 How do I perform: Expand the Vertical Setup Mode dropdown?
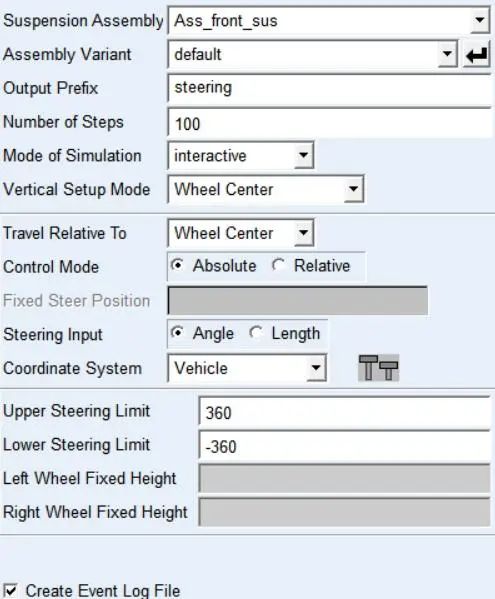click(x=354, y=189)
